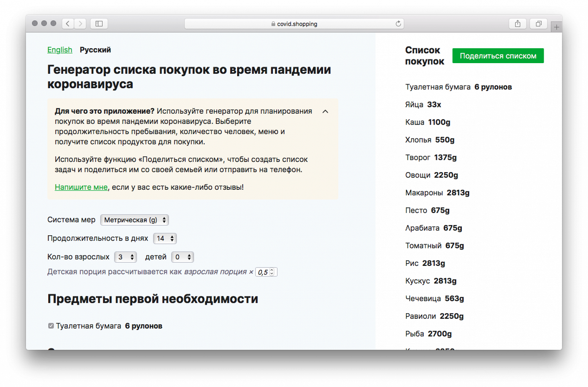Screen dimensions: 588x387
Task: Click the 'Хлопья 550g' list entry
Action: (430, 140)
